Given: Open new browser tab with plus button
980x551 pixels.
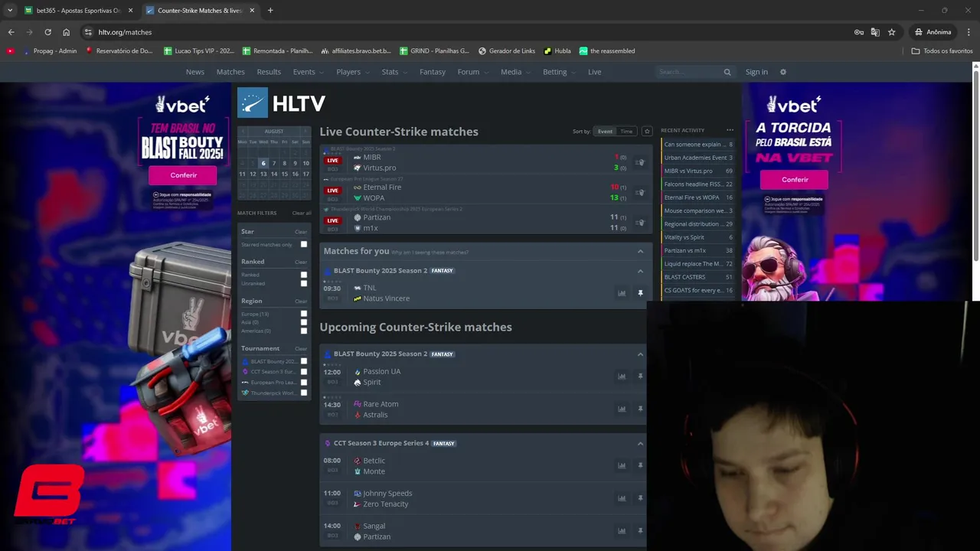Looking at the screenshot, I should (x=270, y=11).
